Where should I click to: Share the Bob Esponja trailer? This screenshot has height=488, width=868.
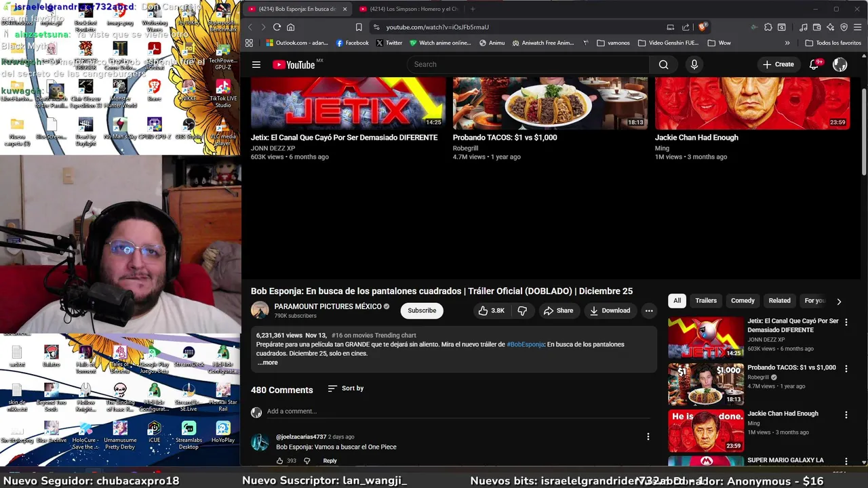pos(558,310)
